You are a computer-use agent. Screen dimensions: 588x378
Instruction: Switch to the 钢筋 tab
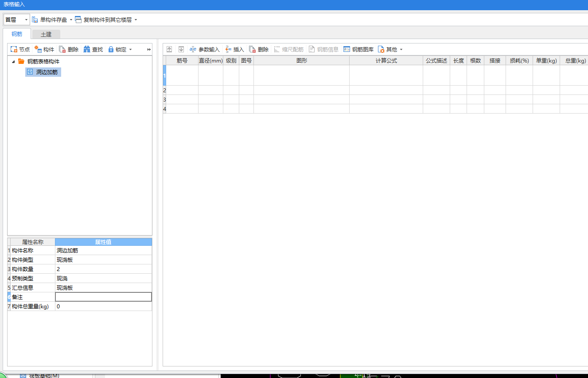click(17, 34)
